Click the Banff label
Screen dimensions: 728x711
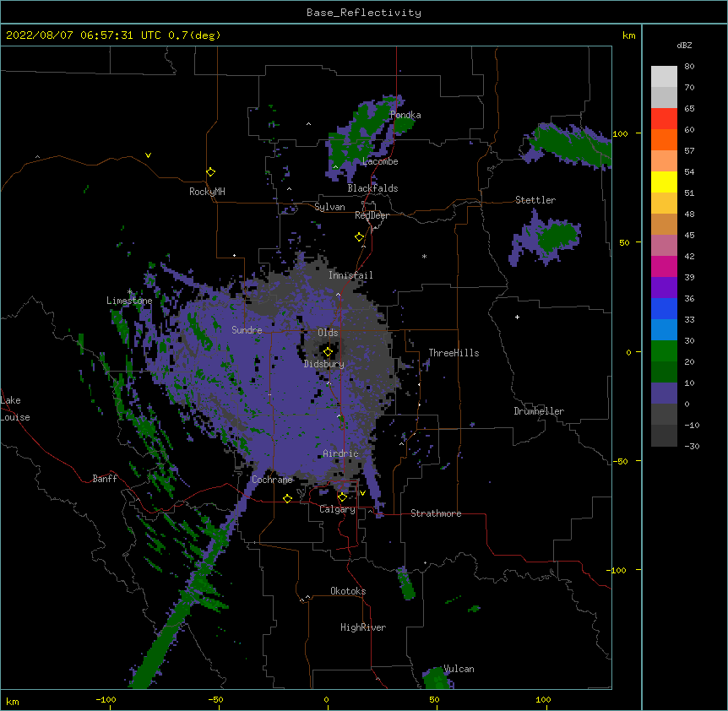point(105,479)
